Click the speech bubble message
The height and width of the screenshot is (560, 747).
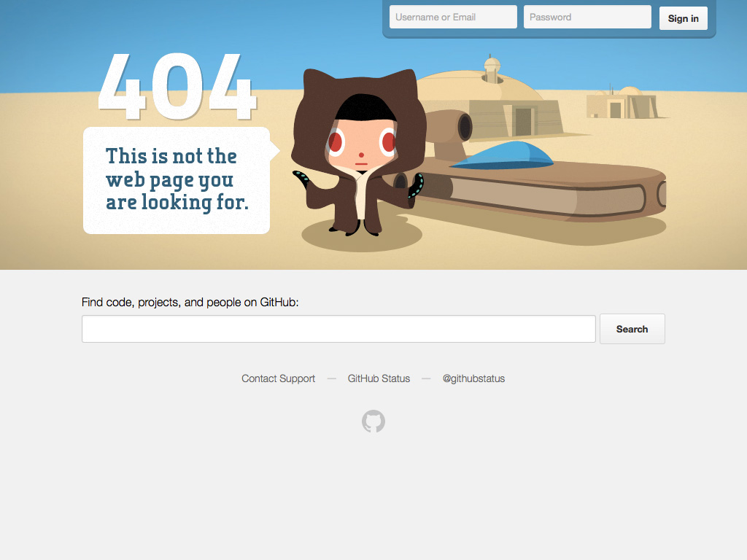[175, 179]
